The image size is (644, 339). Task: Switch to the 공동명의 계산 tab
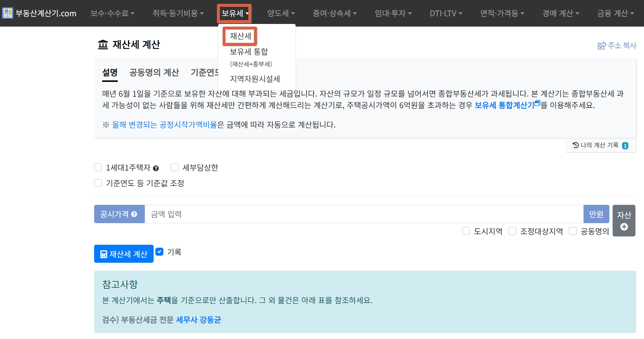pyautogui.click(x=154, y=72)
